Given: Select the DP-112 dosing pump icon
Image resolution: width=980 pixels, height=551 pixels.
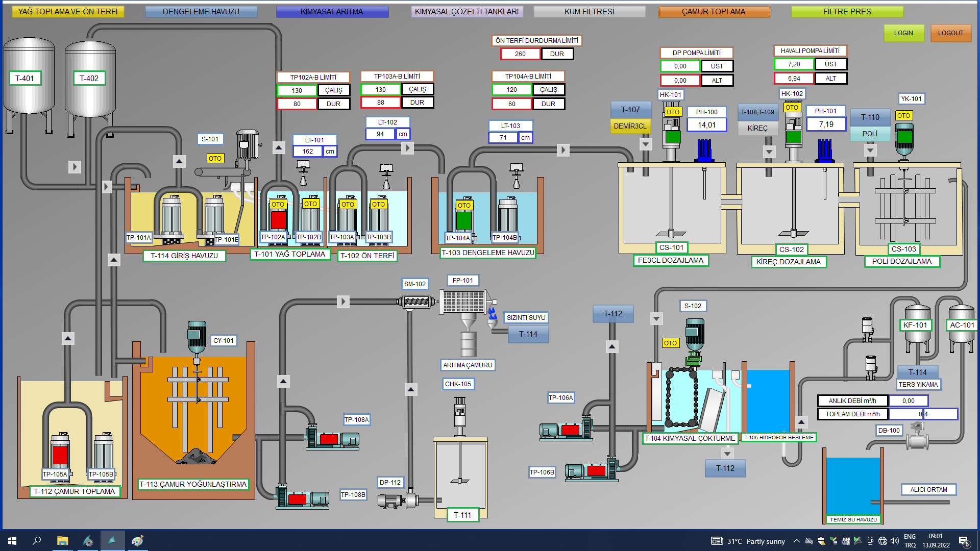Looking at the screenshot, I should pos(398,500).
